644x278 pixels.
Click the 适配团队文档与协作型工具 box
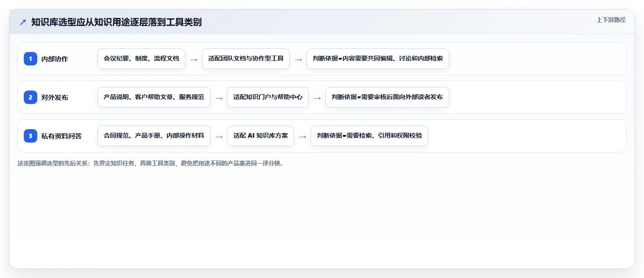tap(246, 59)
